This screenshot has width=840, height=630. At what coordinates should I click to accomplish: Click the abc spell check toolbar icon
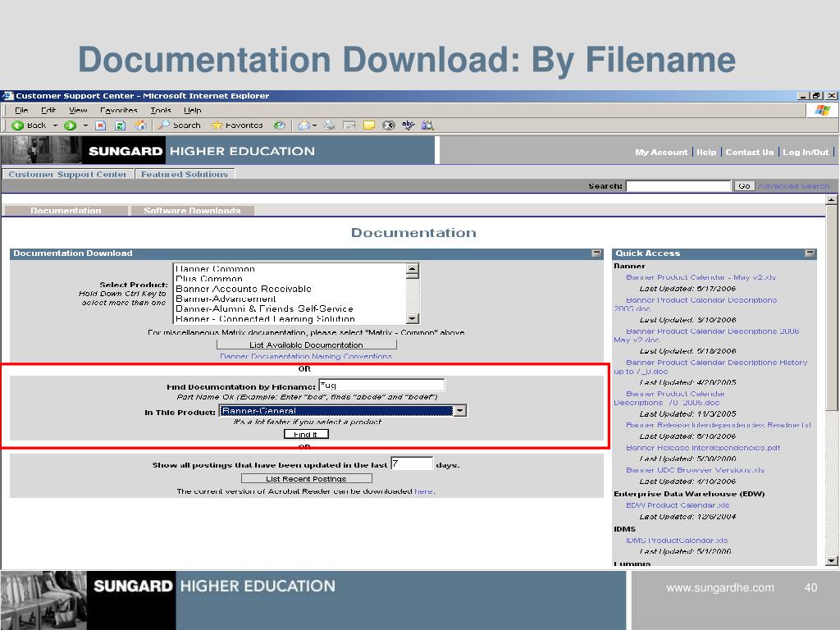point(409,126)
